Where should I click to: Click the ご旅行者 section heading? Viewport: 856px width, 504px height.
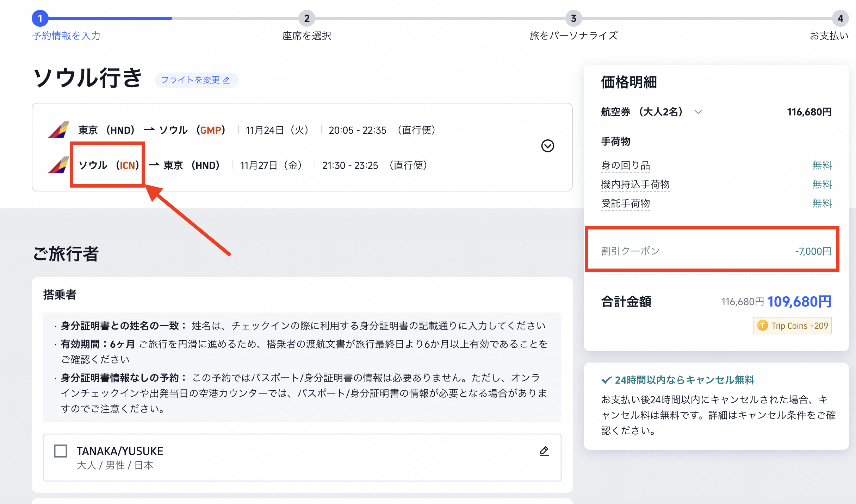[x=66, y=253]
